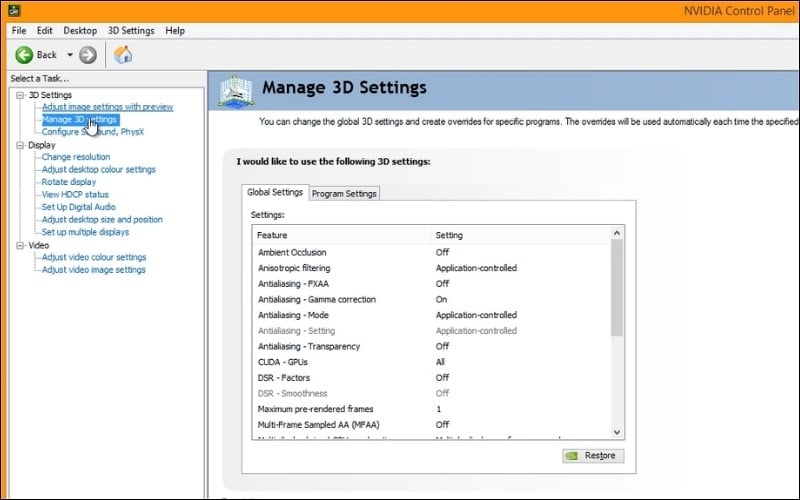Open Change resolution task
The width and height of the screenshot is (800, 500).
coord(76,157)
